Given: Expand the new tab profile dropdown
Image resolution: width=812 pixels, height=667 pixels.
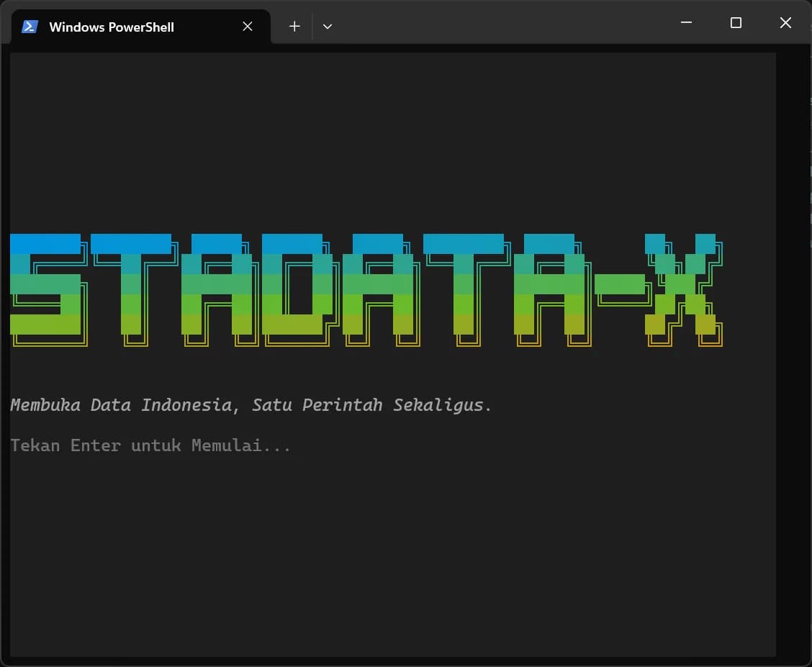Looking at the screenshot, I should (328, 27).
